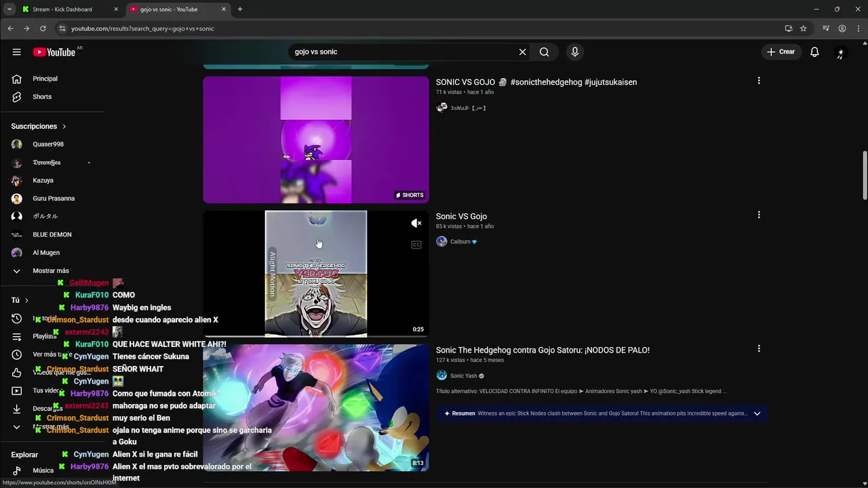
Task: Open the account avatar menu
Action: pos(841,52)
